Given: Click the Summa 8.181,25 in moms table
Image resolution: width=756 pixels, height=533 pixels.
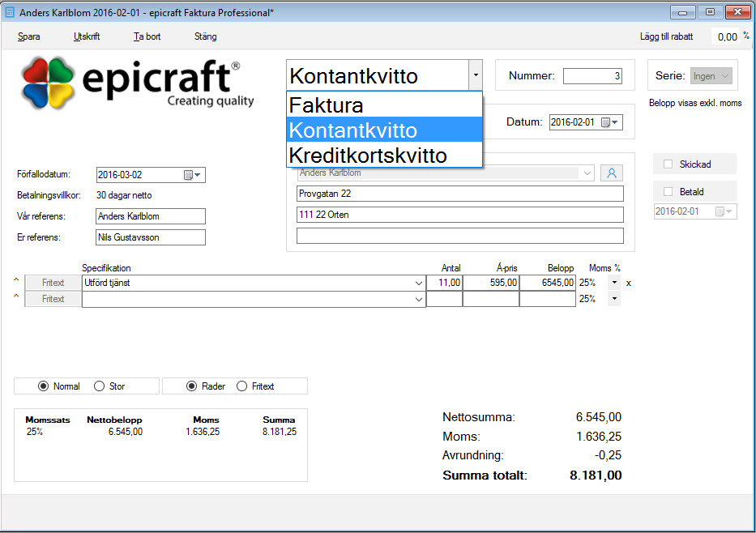Looking at the screenshot, I should (280, 433).
